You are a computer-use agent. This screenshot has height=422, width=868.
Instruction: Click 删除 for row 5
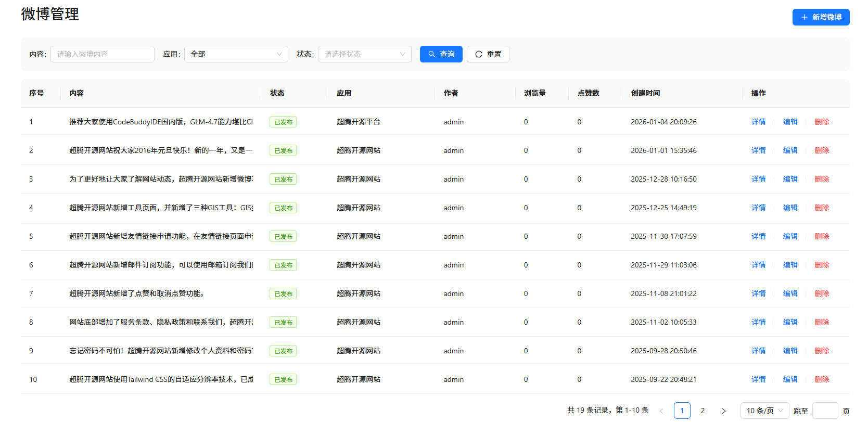(822, 236)
